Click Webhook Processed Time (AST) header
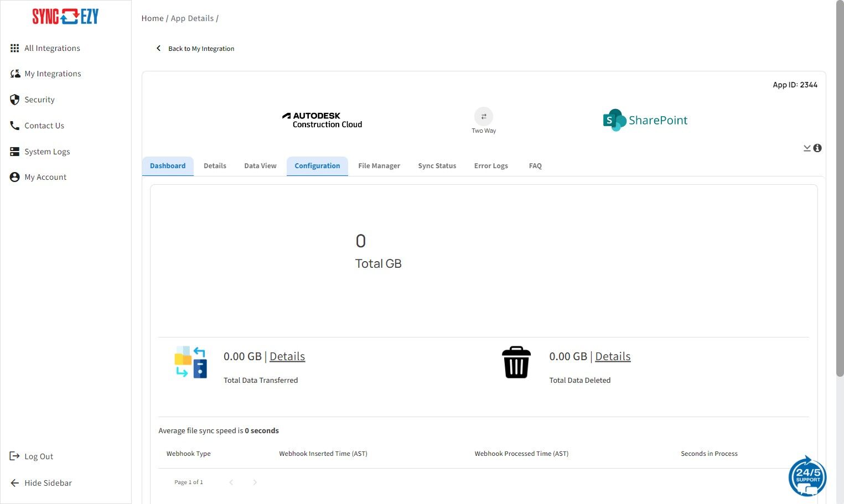 click(521, 454)
